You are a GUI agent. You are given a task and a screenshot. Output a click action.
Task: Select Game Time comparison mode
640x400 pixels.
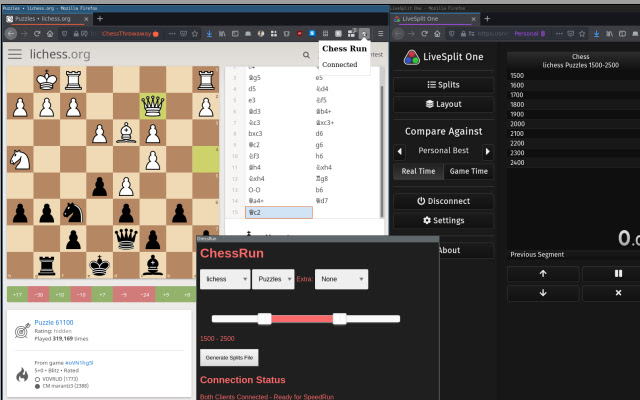(469, 171)
